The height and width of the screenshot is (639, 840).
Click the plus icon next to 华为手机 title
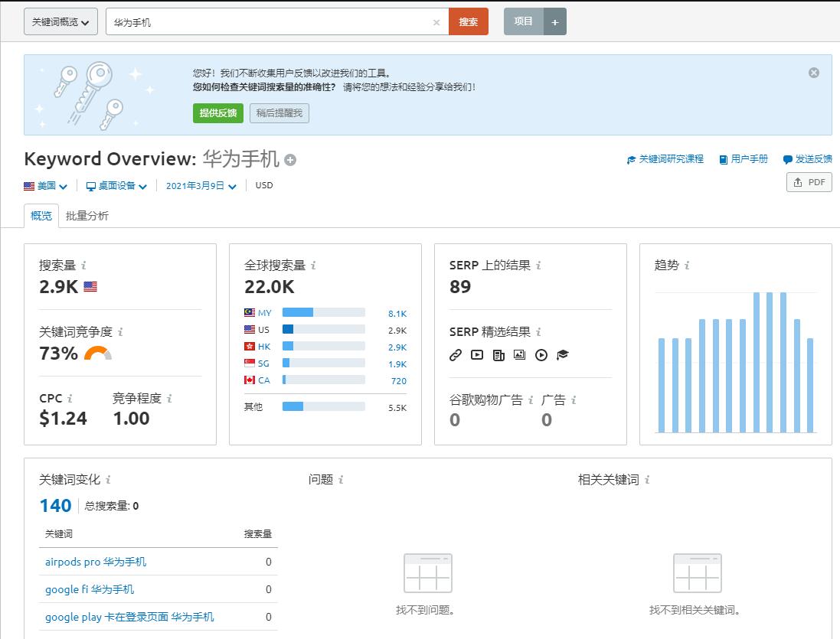pyautogui.click(x=289, y=160)
